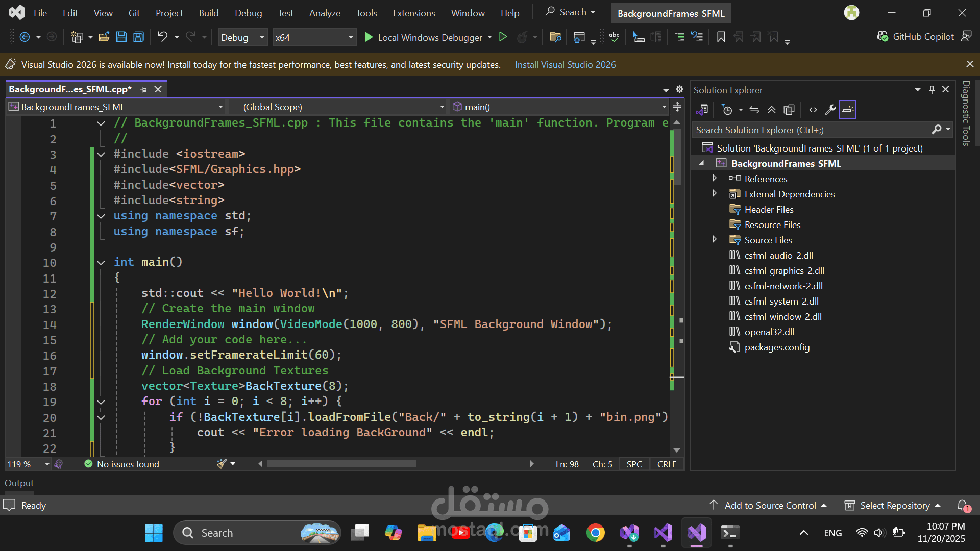The image size is (980, 551).
Task: Open the Debug configuration dropdown
Action: pyautogui.click(x=242, y=37)
